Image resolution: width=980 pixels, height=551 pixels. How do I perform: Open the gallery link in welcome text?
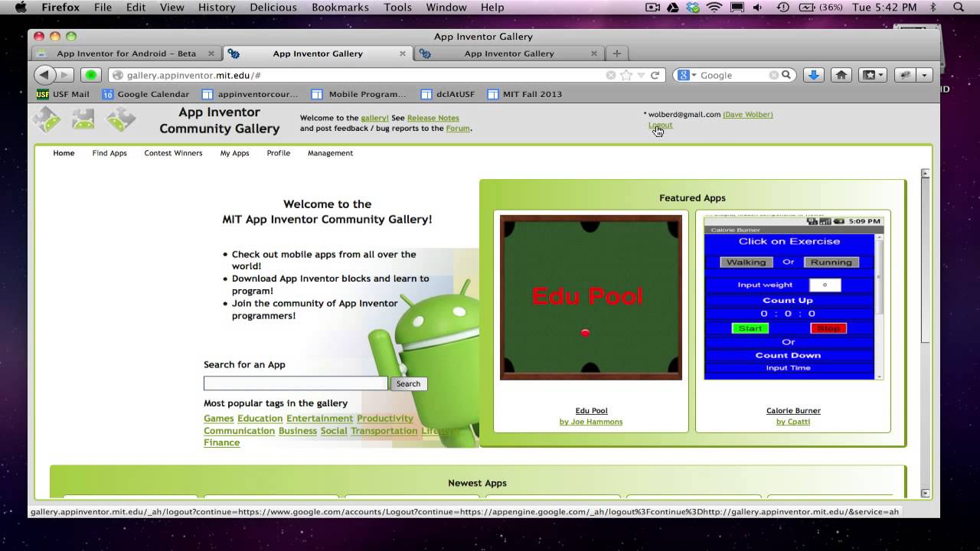tap(374, 118)
